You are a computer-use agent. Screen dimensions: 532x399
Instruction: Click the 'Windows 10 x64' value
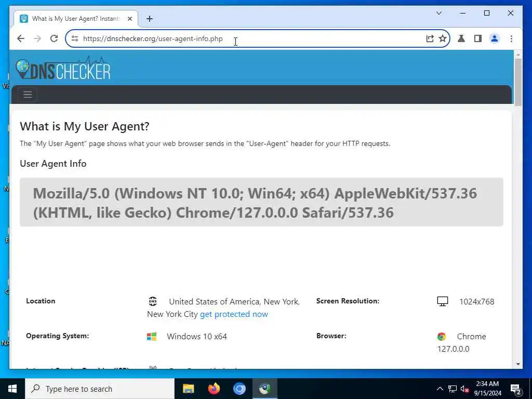(x=197, y=337)
